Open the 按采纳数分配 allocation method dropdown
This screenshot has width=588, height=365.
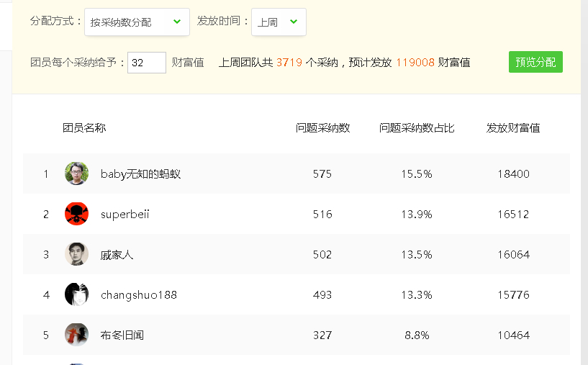point(137,22)
